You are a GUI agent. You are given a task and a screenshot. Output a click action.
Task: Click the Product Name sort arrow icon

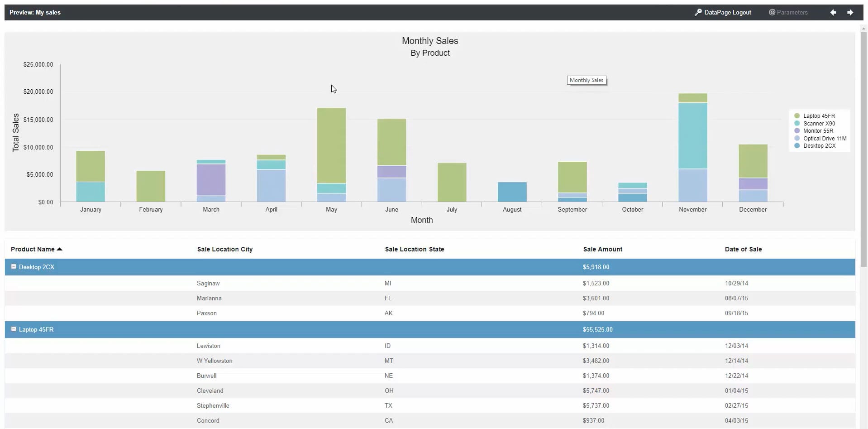59,249
